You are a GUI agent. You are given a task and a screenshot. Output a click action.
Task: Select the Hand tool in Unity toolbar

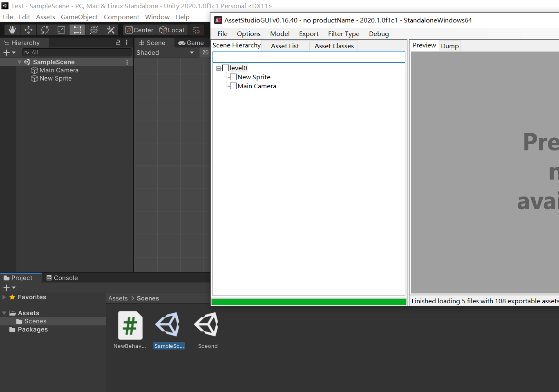click(12, 30)
